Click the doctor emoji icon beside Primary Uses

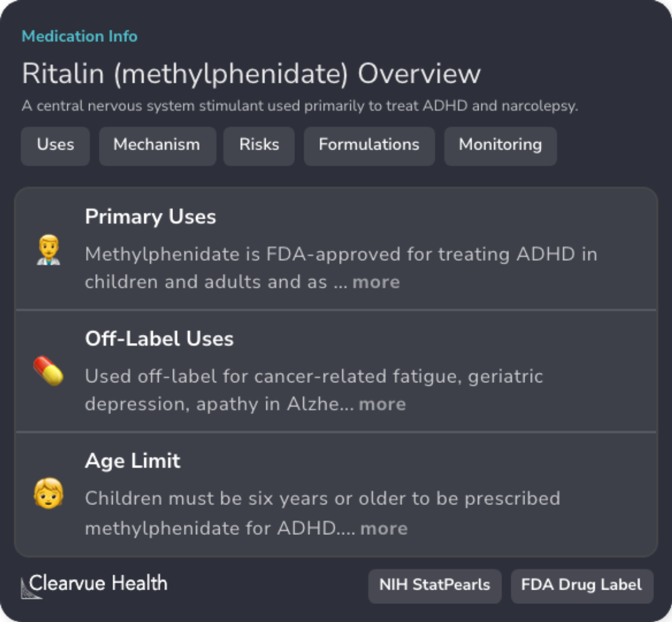coord(48,250)
